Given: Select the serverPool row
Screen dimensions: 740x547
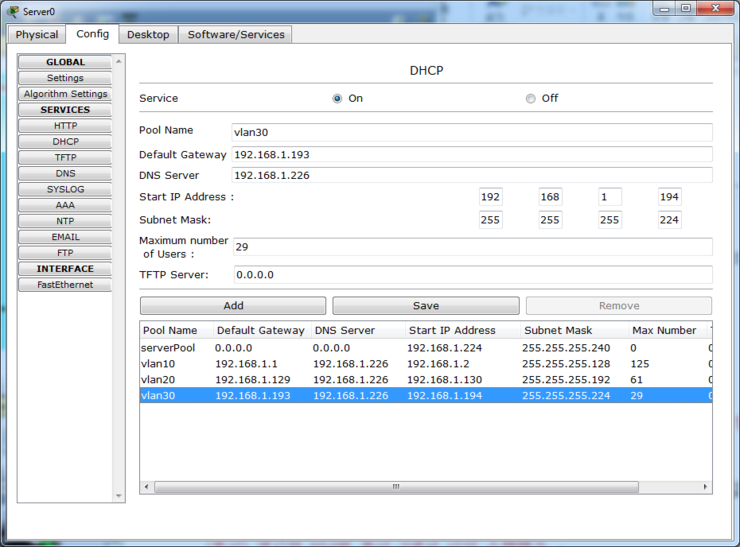Looking at the screenshot, I should pos(426,348).
